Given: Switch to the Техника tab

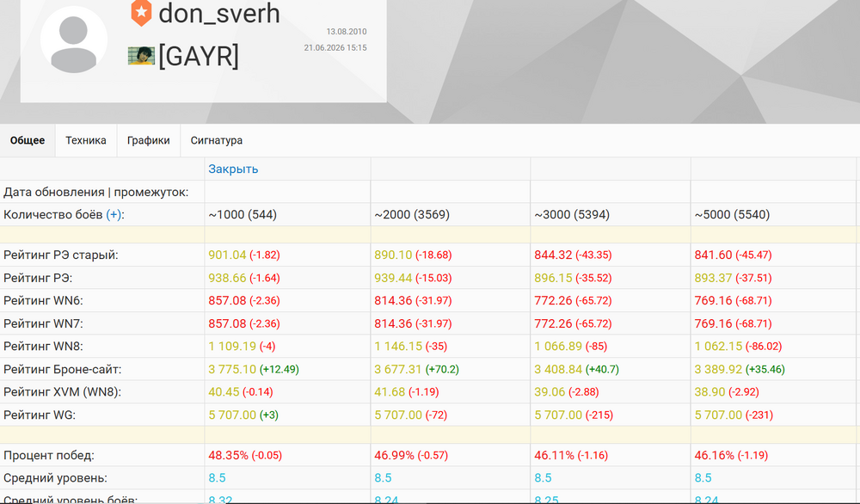Looking at the screenshot, I should tap(85, 140).
